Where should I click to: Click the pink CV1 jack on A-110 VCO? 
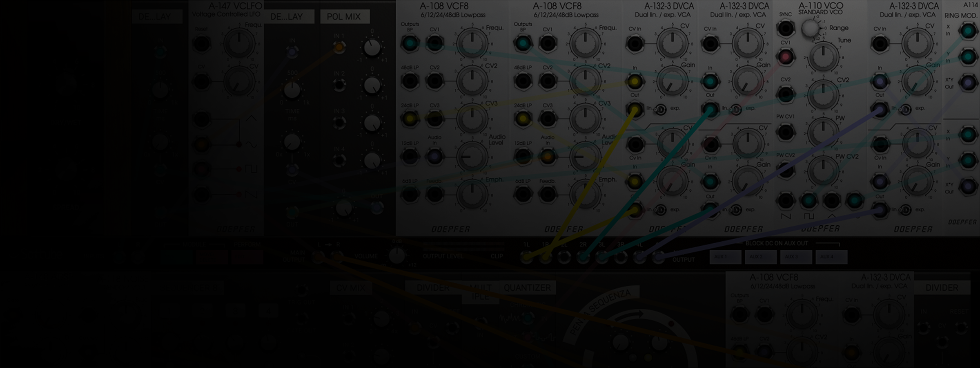785,57
